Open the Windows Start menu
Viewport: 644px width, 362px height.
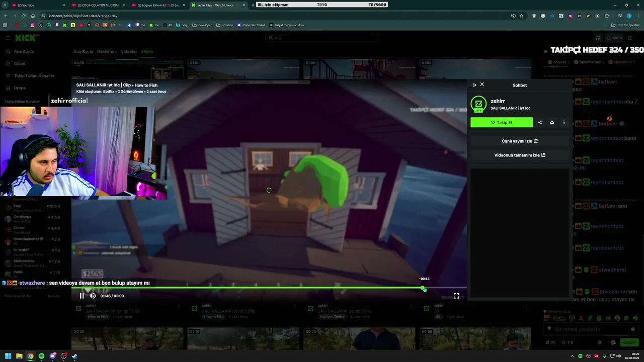pyautogui.click(x=8, y=356)
